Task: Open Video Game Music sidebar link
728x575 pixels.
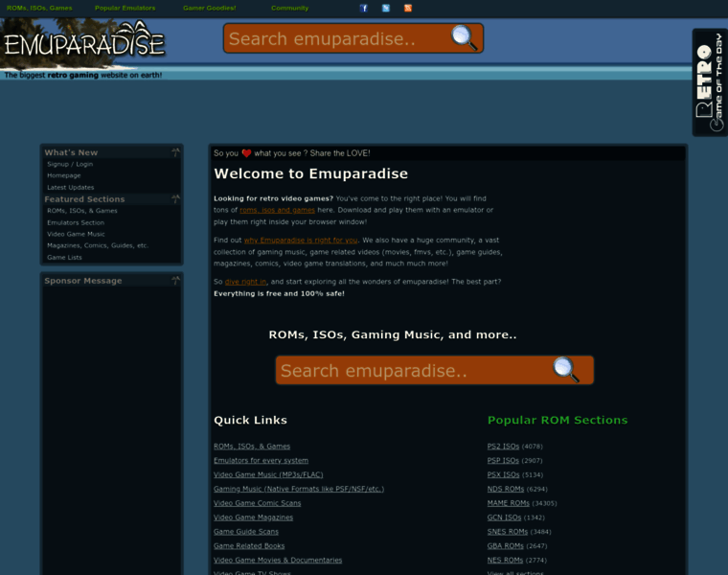Action: [x=76, y=234]
